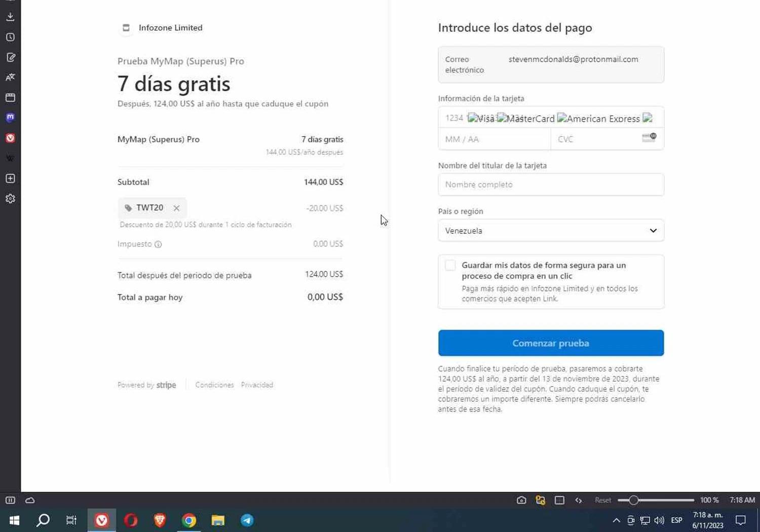Launch Opera from the taskbar
Image resolution: width=760 pixels, height=532 pixels.
[131, 520]
